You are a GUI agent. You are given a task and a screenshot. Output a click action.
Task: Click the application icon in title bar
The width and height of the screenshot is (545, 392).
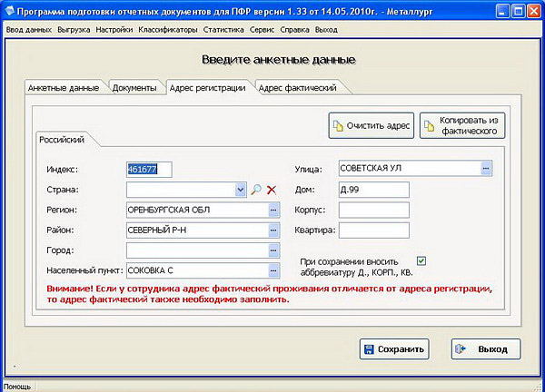tap(9, 10)
